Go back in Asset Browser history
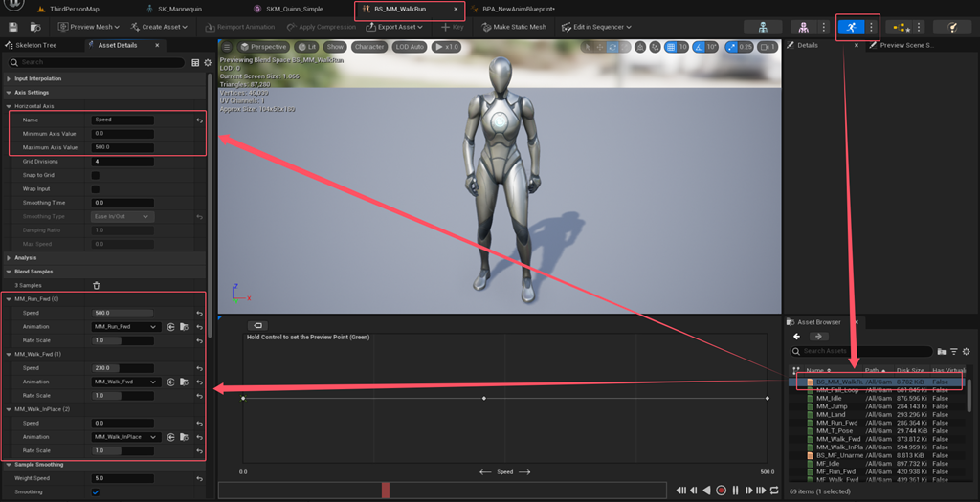The width and height of the screenshot is (980, 502). coord(797,337)
